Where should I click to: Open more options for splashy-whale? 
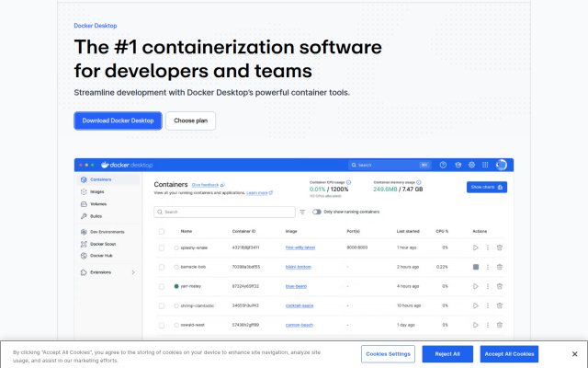pyautogui.click(x=488, y=247)
